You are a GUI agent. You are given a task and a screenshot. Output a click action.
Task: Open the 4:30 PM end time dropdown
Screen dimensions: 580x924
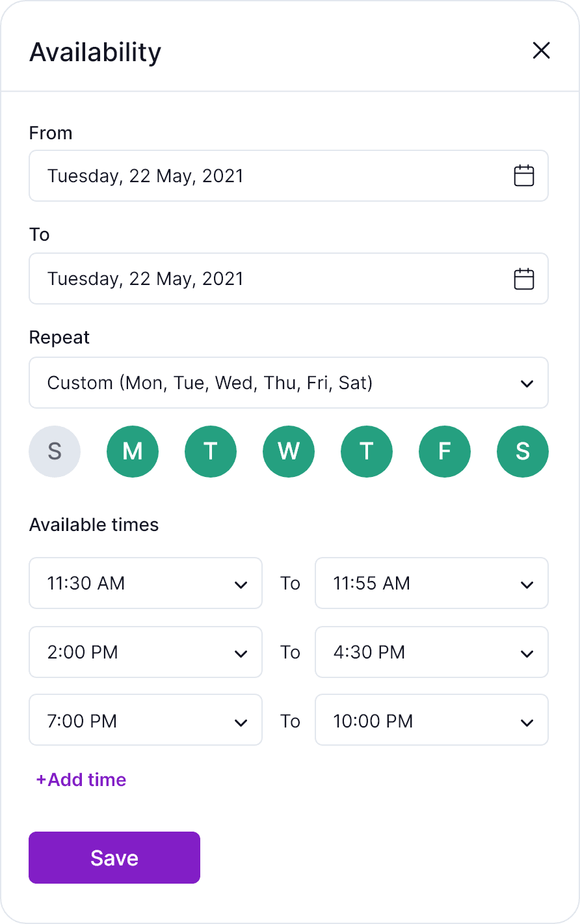432,652
